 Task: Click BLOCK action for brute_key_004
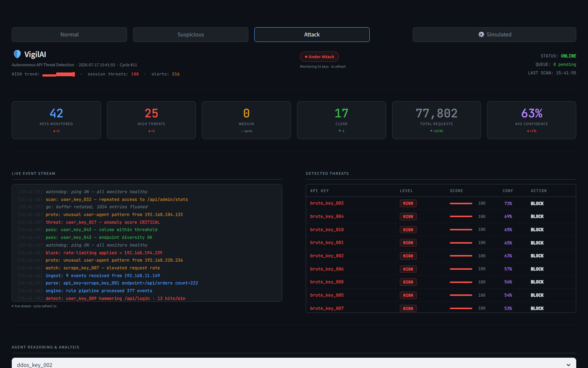537,216
